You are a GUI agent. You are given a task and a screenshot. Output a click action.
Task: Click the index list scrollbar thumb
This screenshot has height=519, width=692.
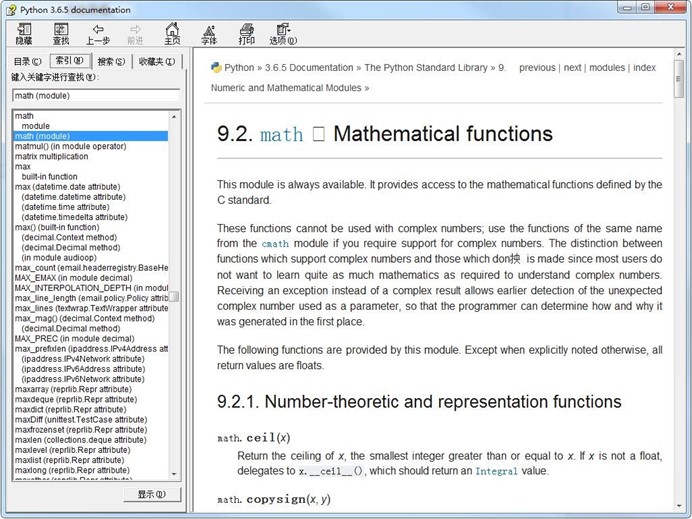click(174, 297)
